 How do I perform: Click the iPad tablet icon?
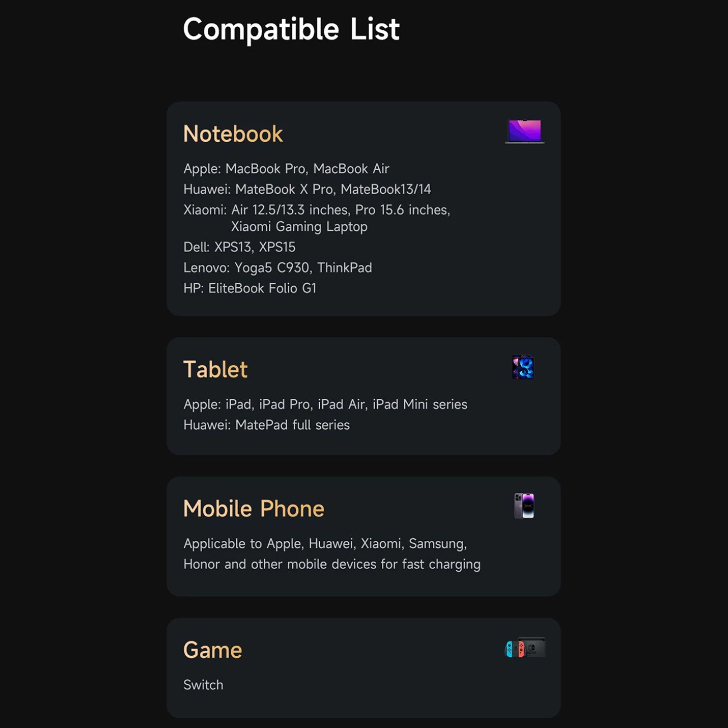click(523, 367)
